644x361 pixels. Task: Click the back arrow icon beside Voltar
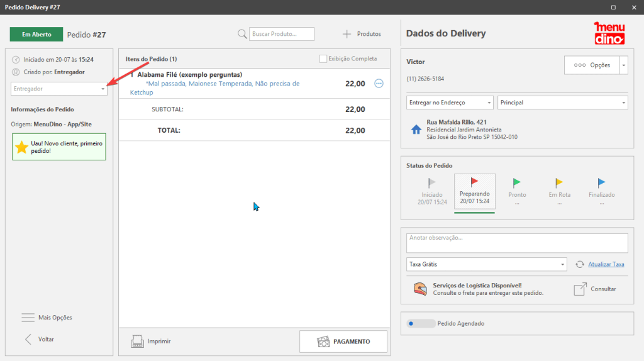pyautogui.click(x=28, y=339)
